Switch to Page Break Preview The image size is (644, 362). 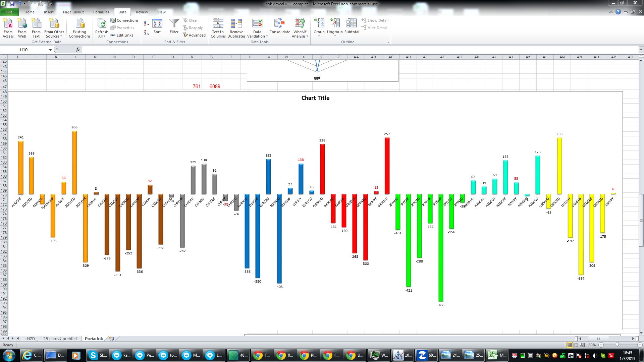(582, 345)
